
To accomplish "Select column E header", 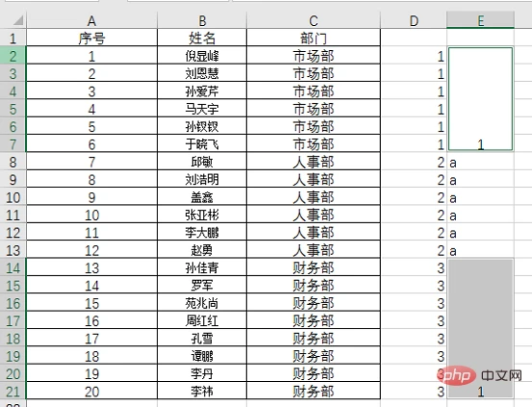I will click(480, 21).
